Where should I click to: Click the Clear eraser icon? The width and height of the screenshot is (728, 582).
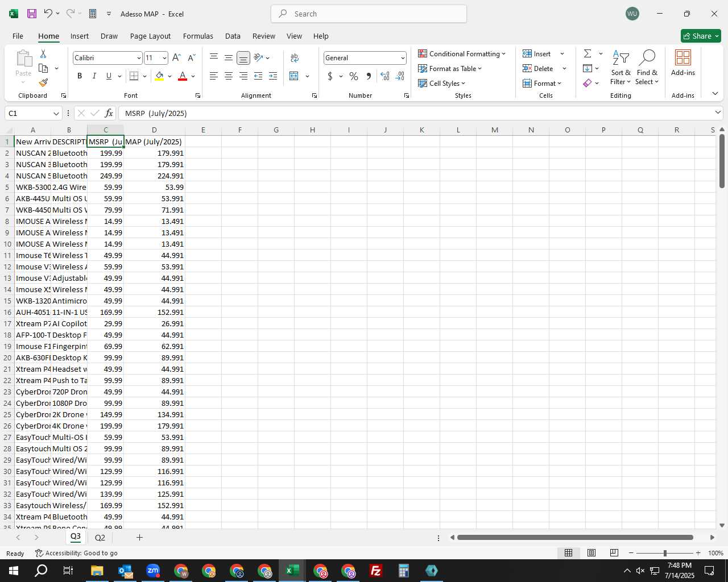(x=588, y=83)
